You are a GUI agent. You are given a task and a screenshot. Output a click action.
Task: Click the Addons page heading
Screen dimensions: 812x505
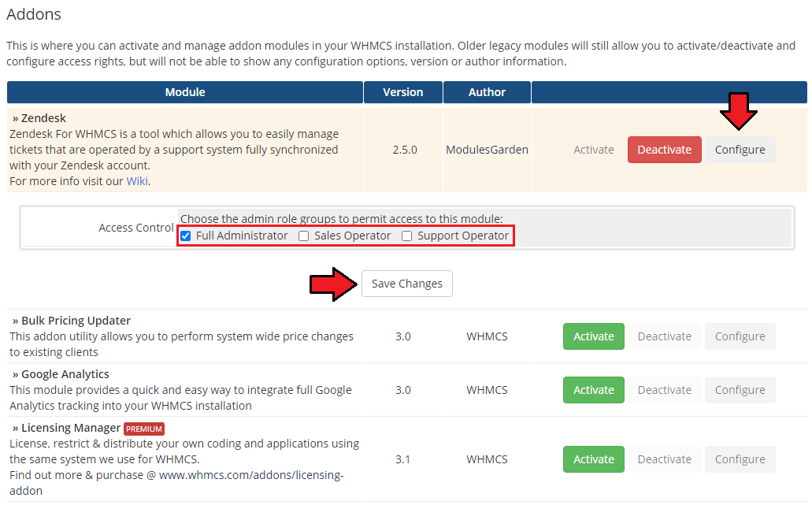tap(34, 14)
